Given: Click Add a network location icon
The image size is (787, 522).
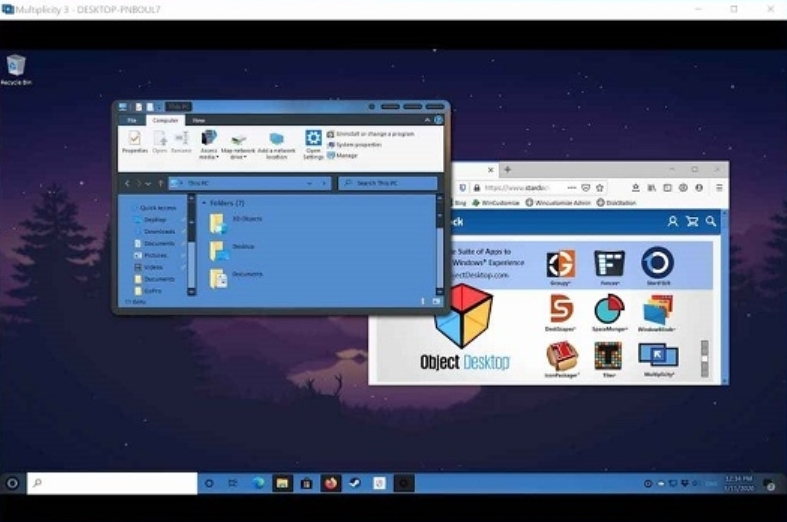Looking at the screenshot, I should 277,139.
